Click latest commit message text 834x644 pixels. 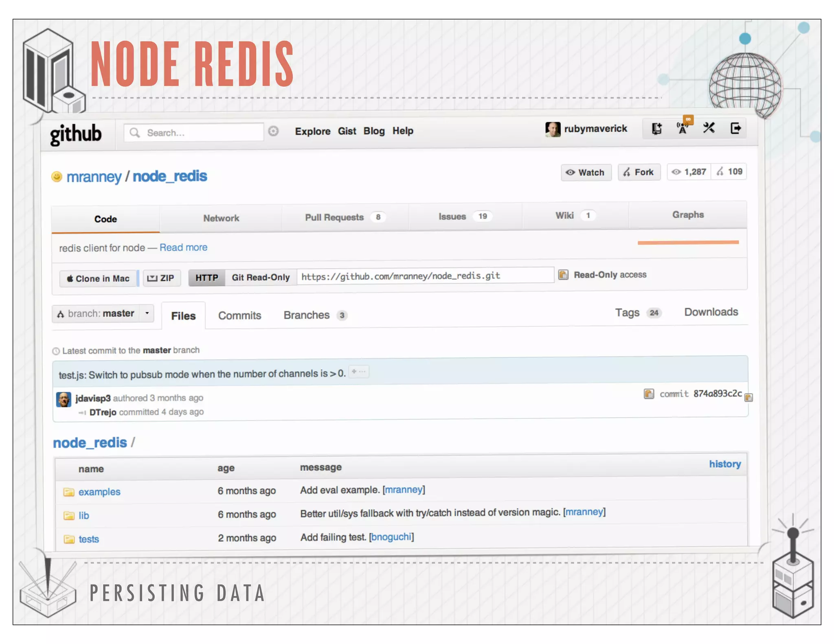[202, 374]
